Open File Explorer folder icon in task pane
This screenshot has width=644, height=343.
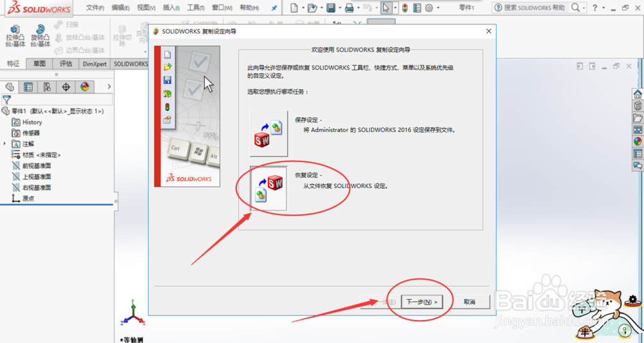click(638, 118)
